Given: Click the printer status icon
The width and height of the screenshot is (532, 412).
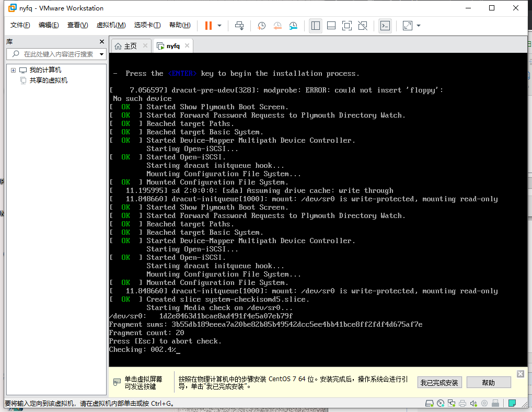Looking at the screenshot, I should (x=462, y=403).
